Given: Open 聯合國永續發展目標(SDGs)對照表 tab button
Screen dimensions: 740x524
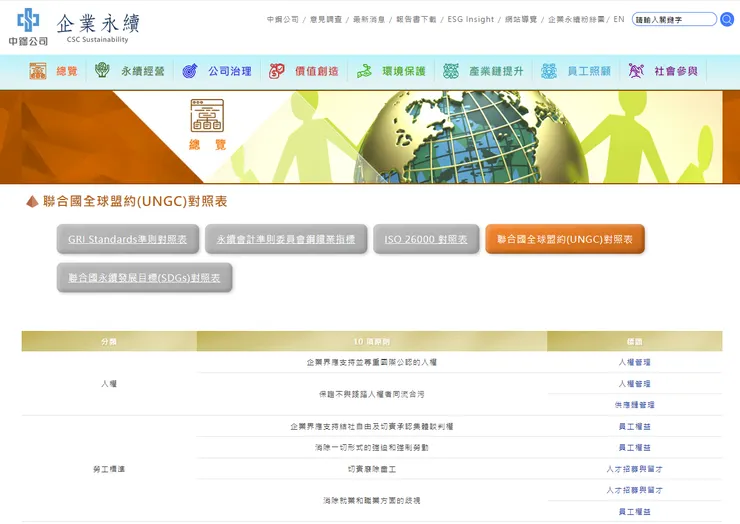Looking at the screenshot, I should 144,278.
